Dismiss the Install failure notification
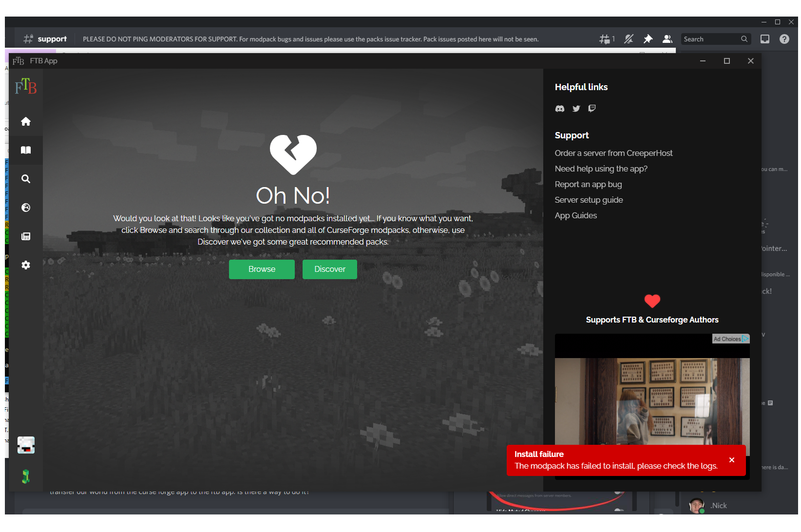This screenshot has height=532, width=801. click(x=732, y=460)
